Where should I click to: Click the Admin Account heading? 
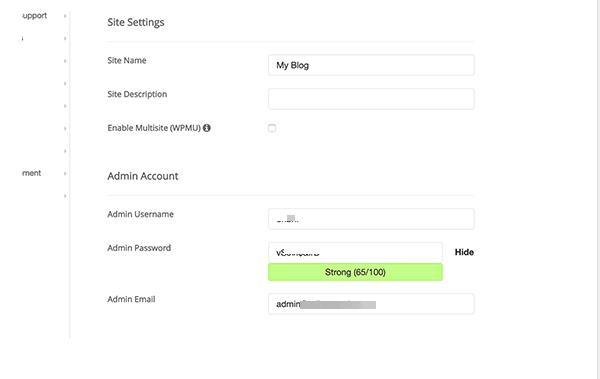(x=143, y=176)
